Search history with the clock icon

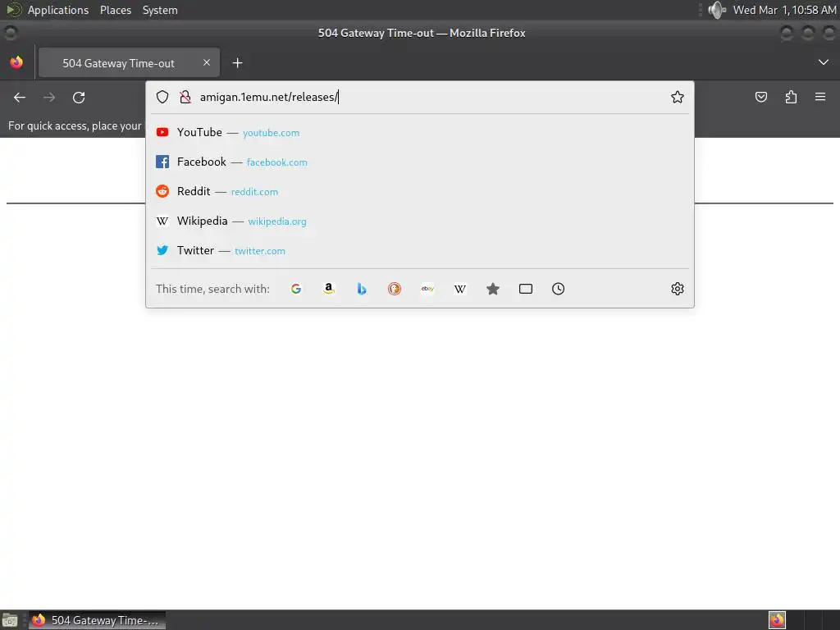coord(558,289)
